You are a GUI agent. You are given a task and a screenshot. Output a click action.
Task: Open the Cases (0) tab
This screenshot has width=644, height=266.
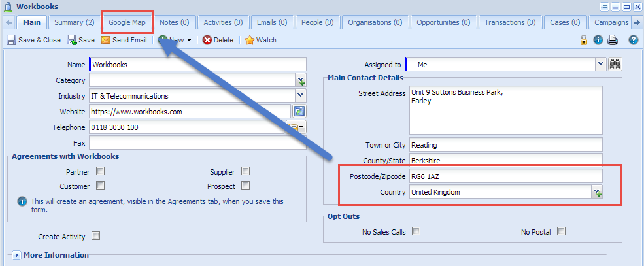point(565,23)
